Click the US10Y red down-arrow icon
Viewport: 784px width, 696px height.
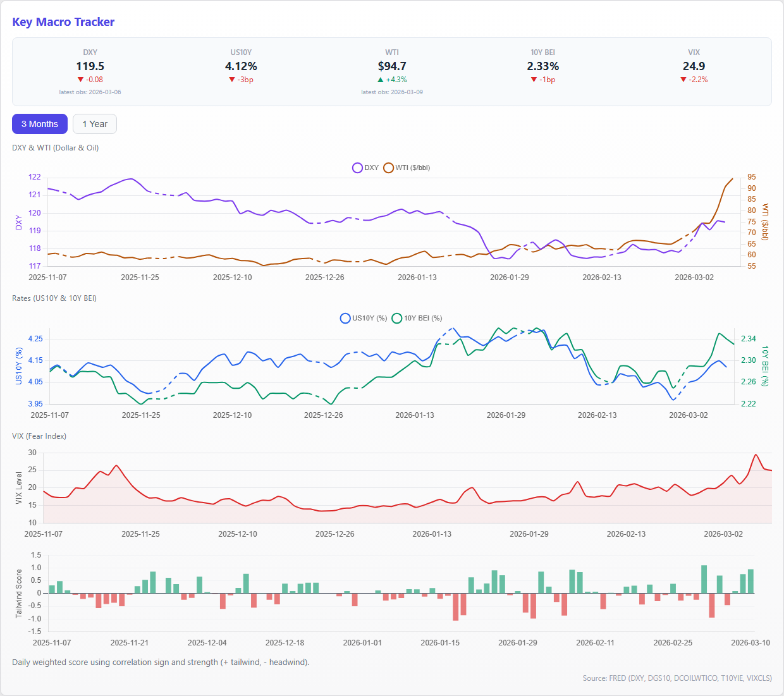click(x=232, y=80)
